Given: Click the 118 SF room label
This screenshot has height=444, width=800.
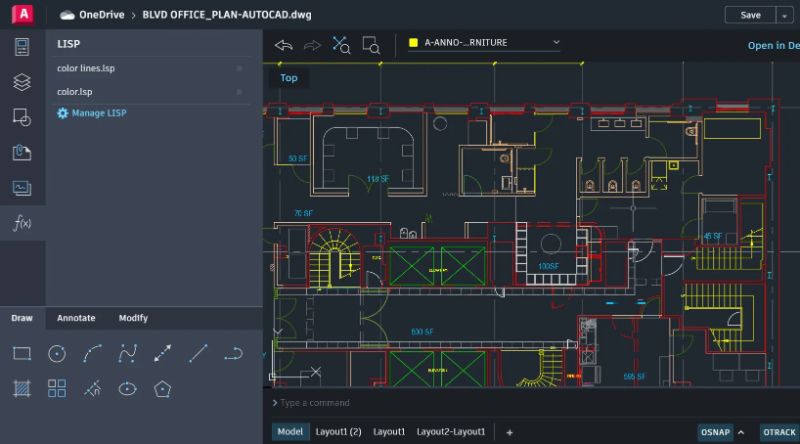Looking at the screenshot, I should click(378, 179).
